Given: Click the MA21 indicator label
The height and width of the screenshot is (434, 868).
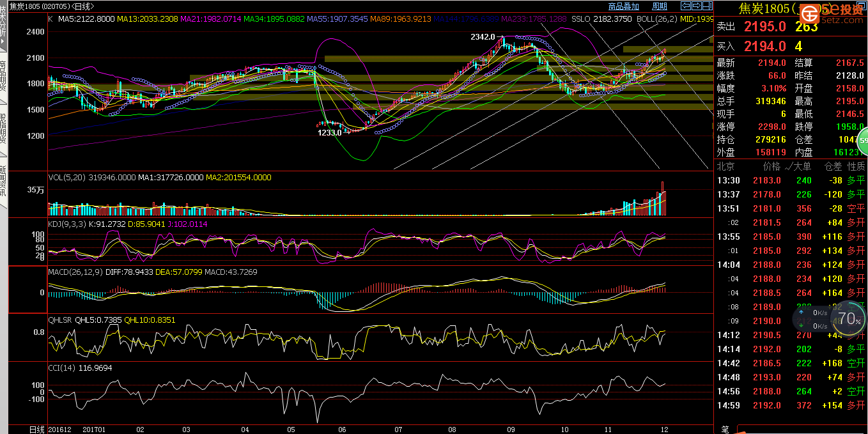Looking at the screenshot, I should coord(211,19).
